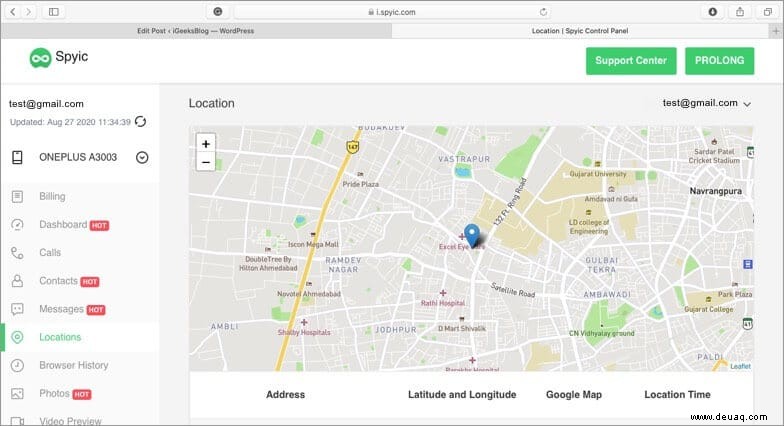Viewport: 784px width, 426px height.
Task: Click the privacy report shield icon
Action: coord(218,12)
